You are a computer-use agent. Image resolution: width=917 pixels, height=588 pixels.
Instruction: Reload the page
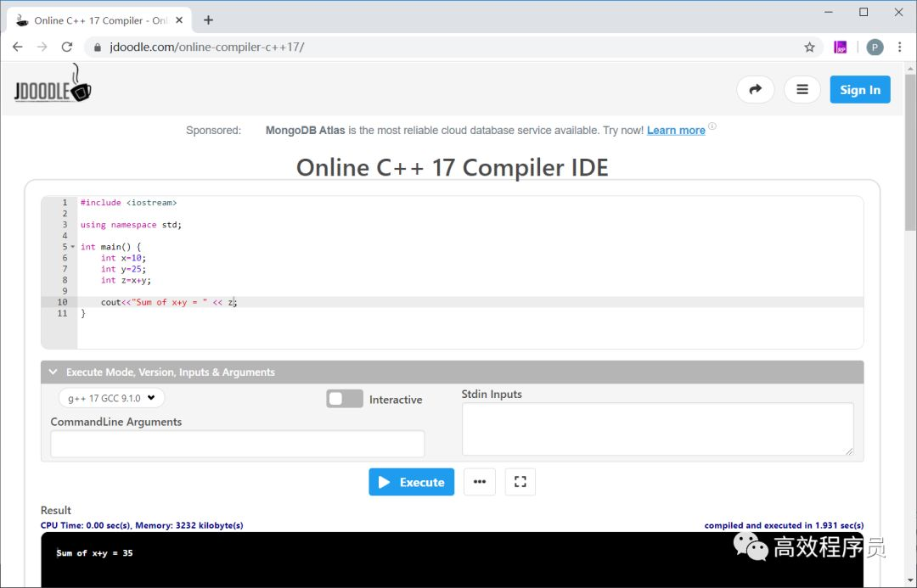click(x=67, y=47)
